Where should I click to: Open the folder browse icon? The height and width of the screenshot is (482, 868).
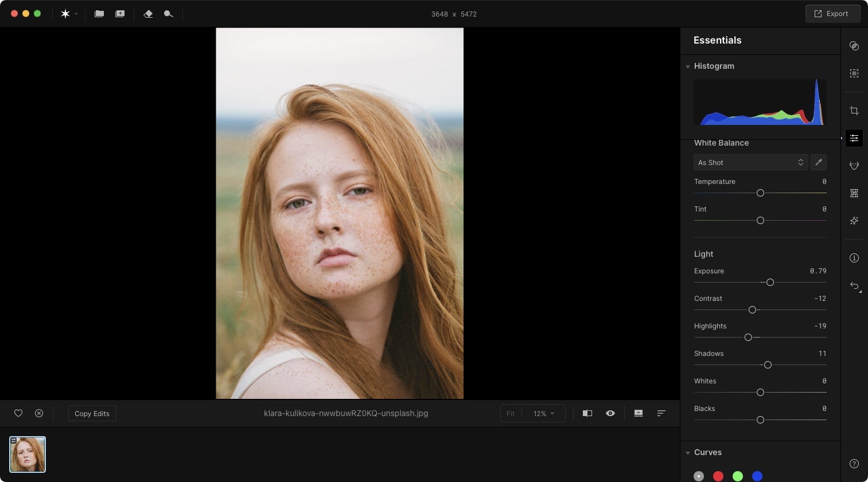coord(99,14)
